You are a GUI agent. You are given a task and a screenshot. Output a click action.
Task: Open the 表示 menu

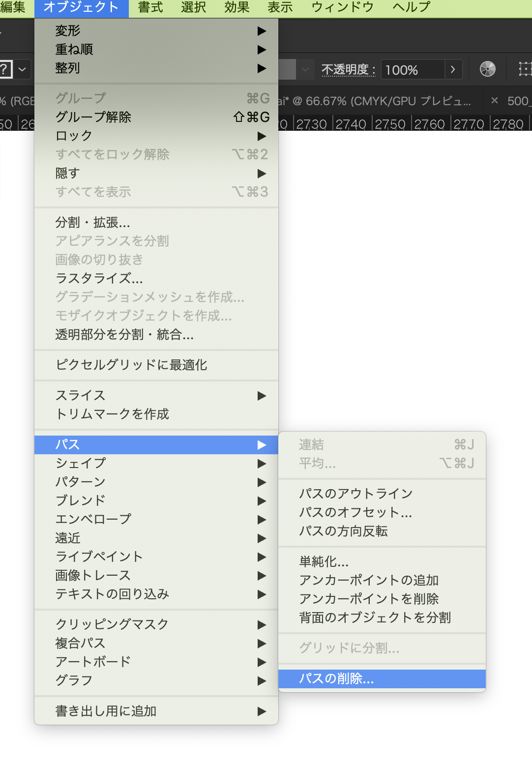[280, 8]
